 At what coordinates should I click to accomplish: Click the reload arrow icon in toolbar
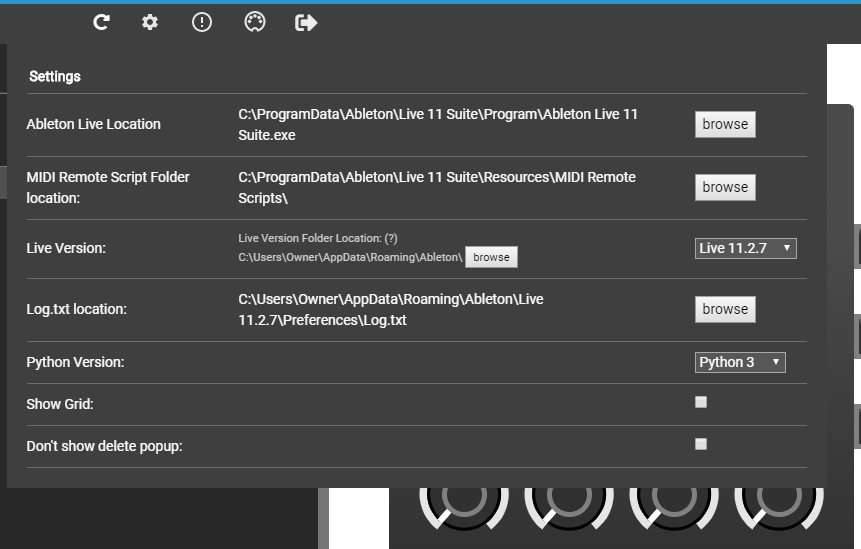click(x=101, y=22)
